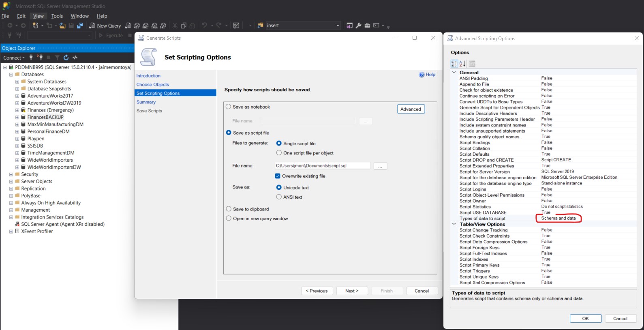644x330 pixels.
Task: Click the New Project icon in toolbar
Action: 35,26
